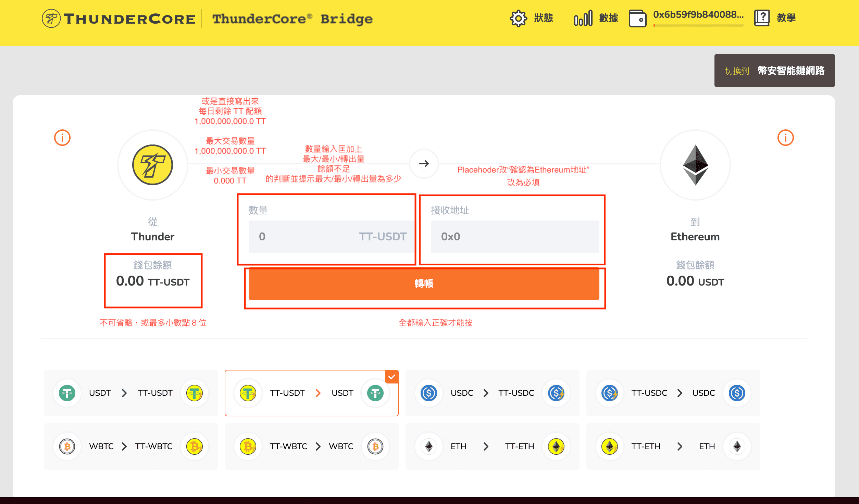Select the USDT to TT-USDT pair
The width and height of the screenshot is (859, 504).
tap(131, 393)
